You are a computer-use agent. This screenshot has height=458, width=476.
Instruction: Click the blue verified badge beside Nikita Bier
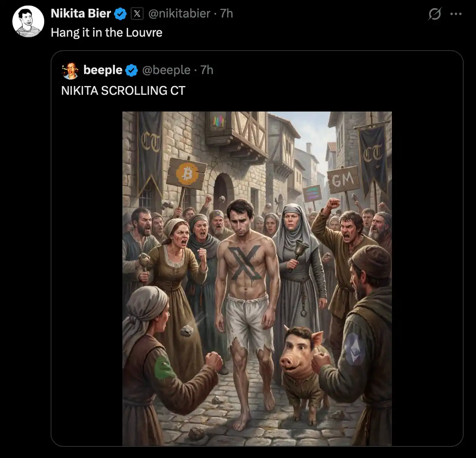point(120,14)
